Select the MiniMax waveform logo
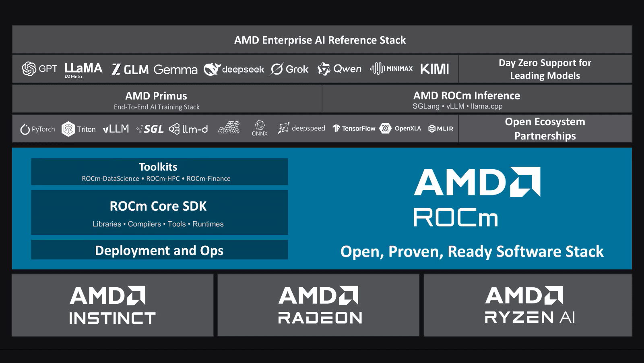 391,68
